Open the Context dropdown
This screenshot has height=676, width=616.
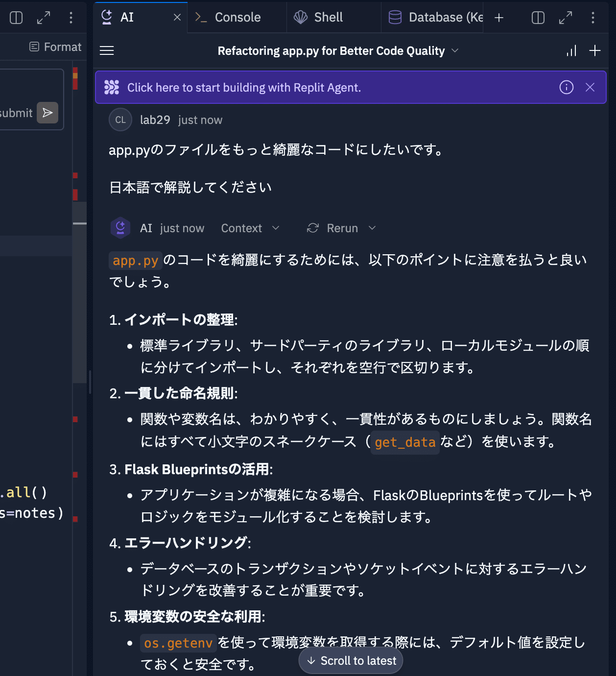click(250, 228)
